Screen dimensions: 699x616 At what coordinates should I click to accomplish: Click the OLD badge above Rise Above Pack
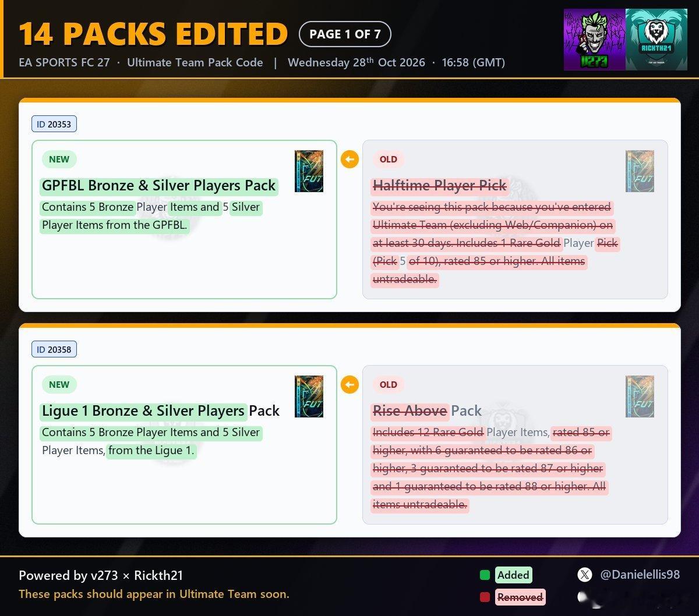[x=389, y=385]
